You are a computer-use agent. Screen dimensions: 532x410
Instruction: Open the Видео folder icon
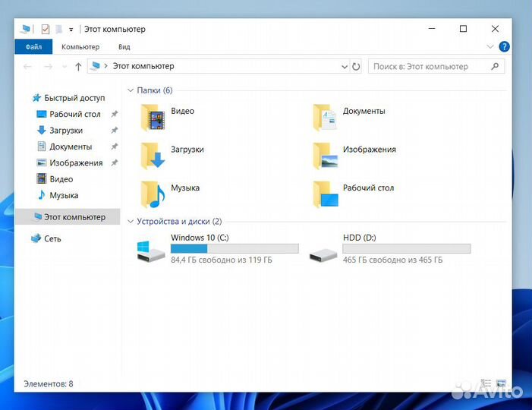[153, 118]
